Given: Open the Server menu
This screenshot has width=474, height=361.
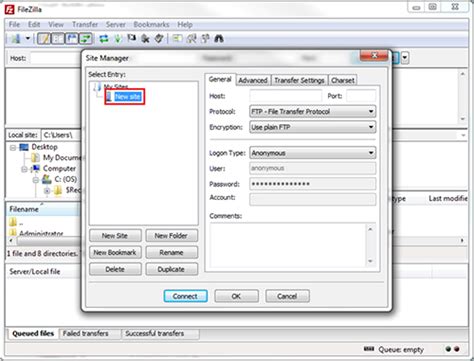Looking at the screenshot, I should (116, 25).
